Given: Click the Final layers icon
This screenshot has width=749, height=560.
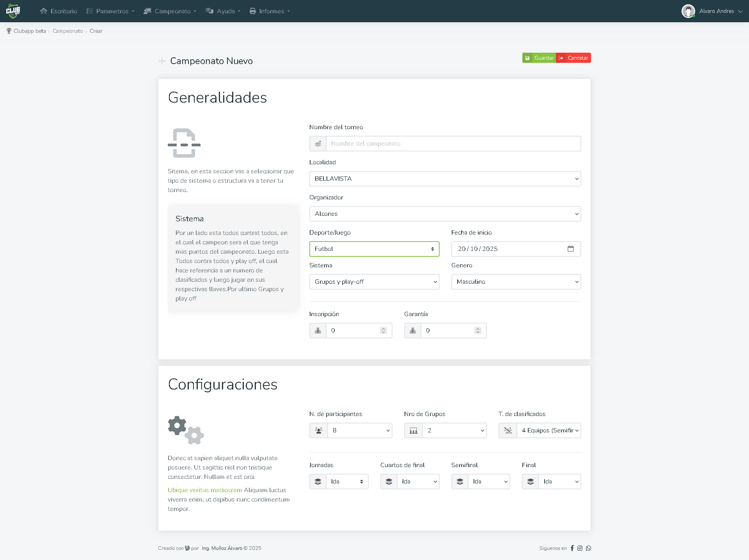Looking at the screenshot, I should pyautogui.click(x=531, y=482).
